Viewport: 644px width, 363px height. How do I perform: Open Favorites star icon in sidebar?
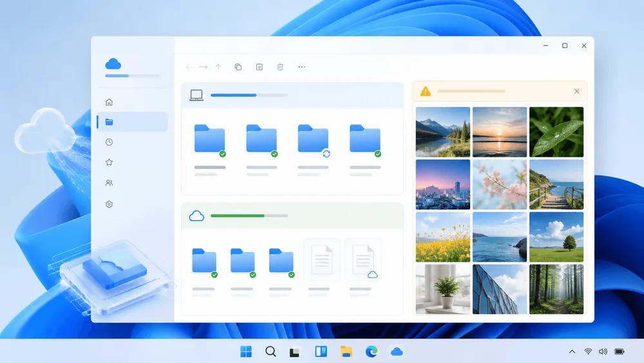tap(109, 162)
